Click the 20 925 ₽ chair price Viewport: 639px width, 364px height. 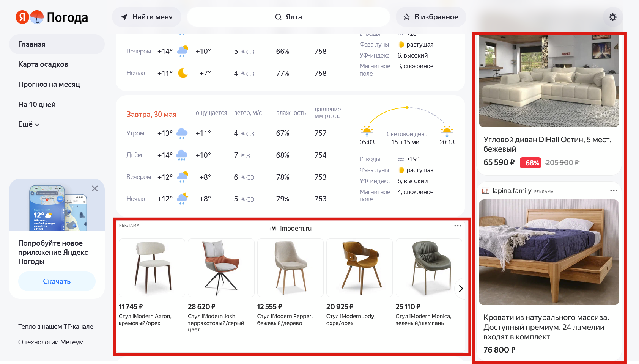pos(340,307)
